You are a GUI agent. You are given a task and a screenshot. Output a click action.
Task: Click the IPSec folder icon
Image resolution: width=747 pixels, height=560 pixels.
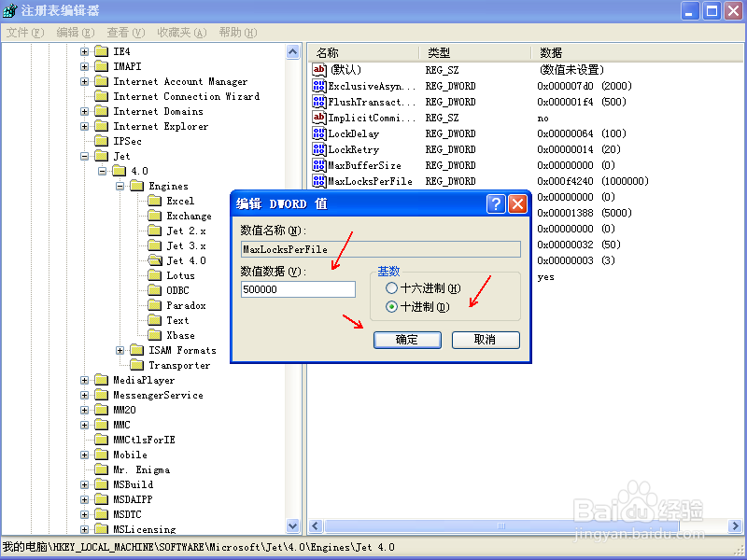pos(101,141)
